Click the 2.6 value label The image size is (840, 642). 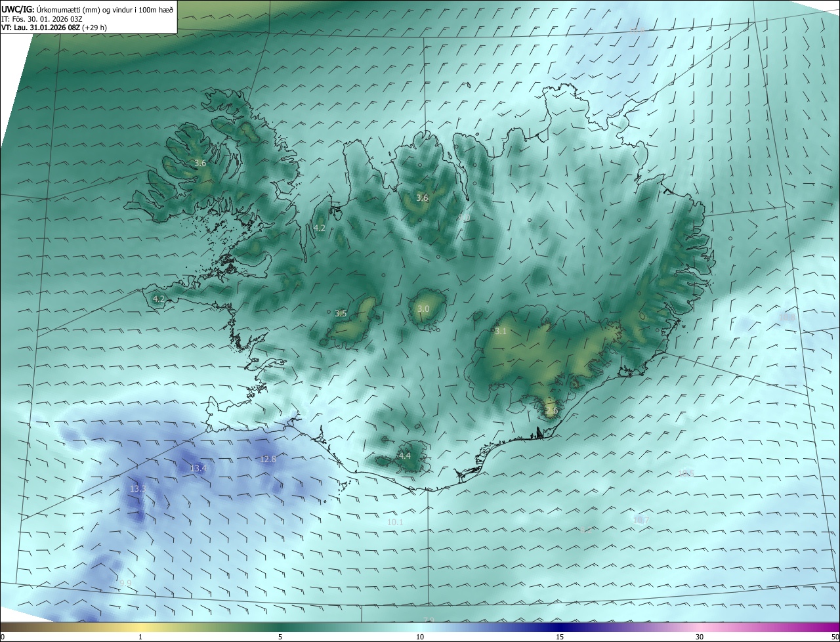[x=551, y=411]
